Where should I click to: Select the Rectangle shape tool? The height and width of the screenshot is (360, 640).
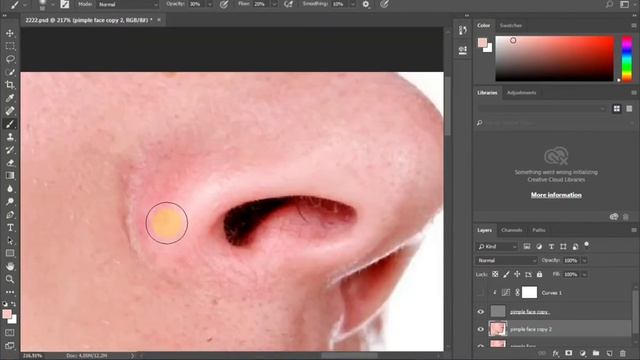pos(10,253)
